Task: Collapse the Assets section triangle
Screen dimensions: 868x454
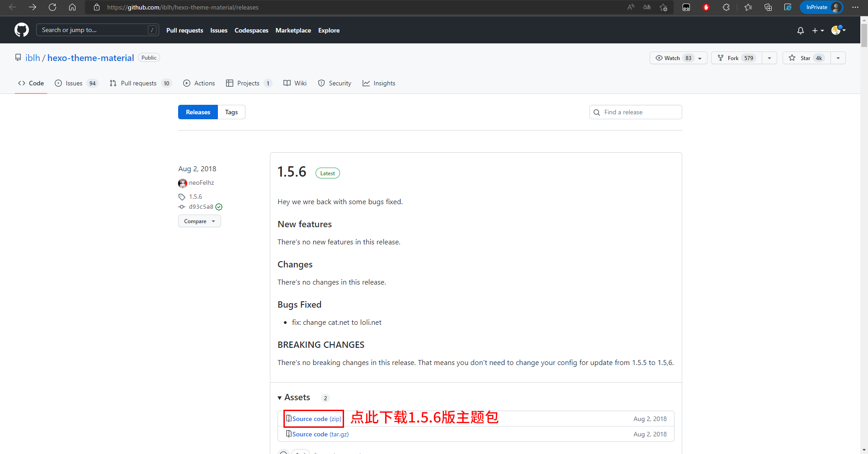Action: [280, 398]
